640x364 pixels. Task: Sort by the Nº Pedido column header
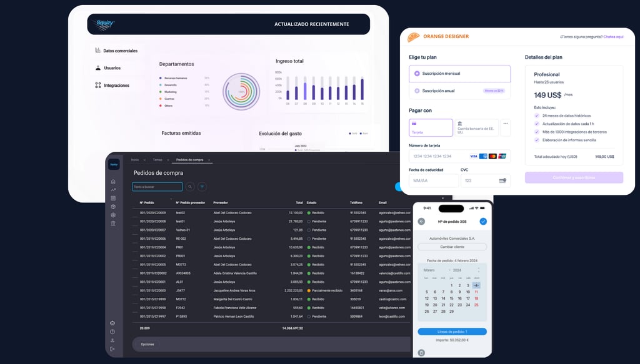click(x=147, y=202)
